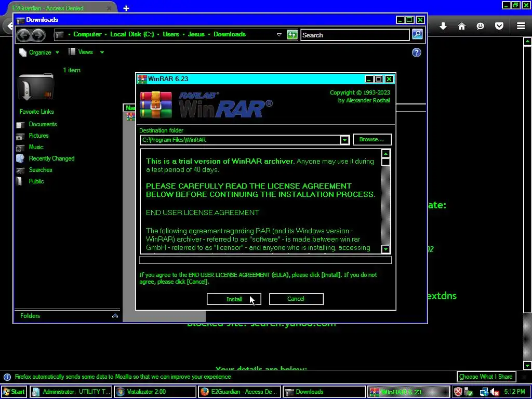
Task: Open a new Firefox tab with plus
Action: pyautogui.click(x=126, y=8)
